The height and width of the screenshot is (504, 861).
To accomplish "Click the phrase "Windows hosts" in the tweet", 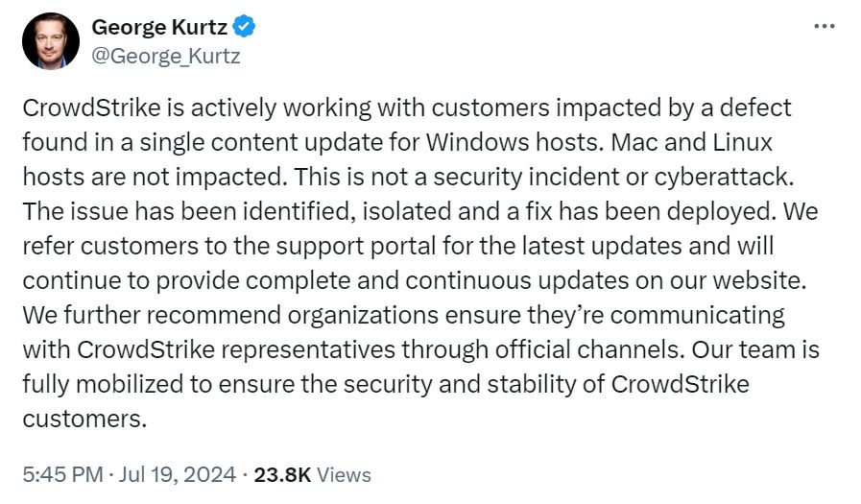I will click(495, 142).
